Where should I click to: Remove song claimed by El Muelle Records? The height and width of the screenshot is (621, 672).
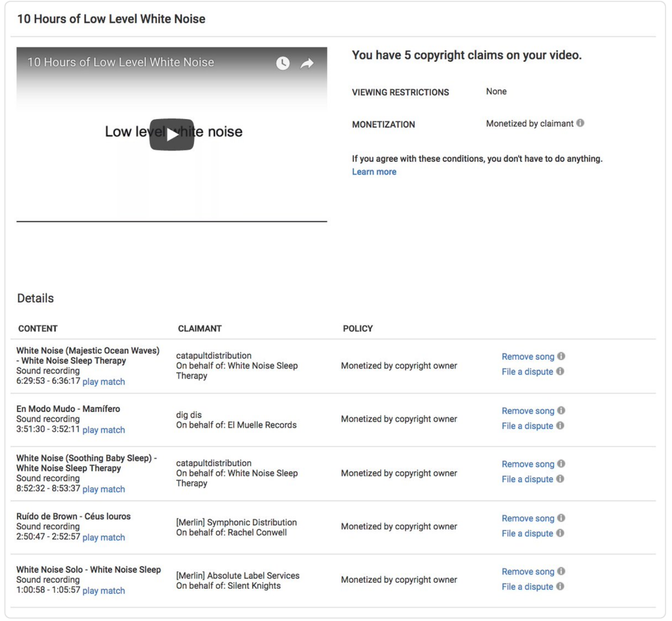(x=528, y=411)
